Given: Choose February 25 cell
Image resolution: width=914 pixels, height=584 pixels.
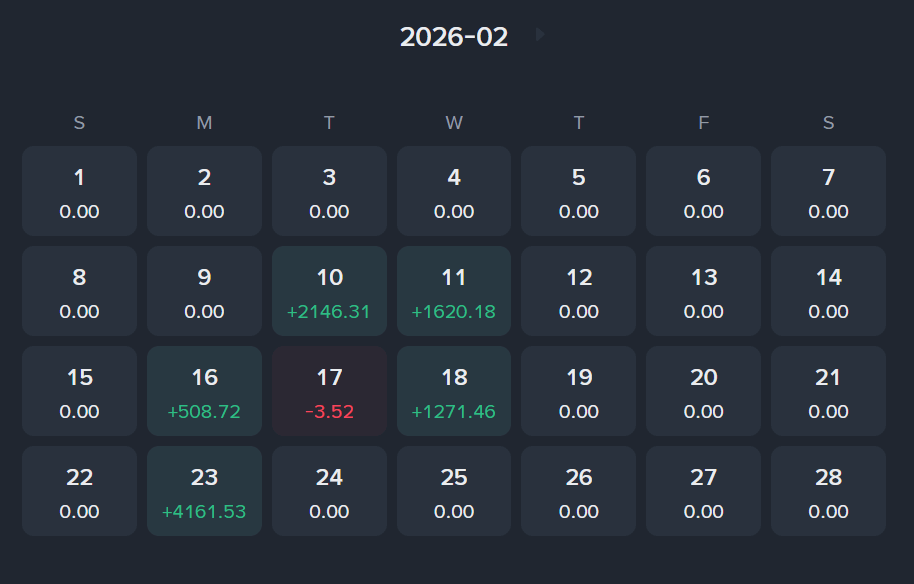Looking at the screenshot, I should [x=454, y=491].
